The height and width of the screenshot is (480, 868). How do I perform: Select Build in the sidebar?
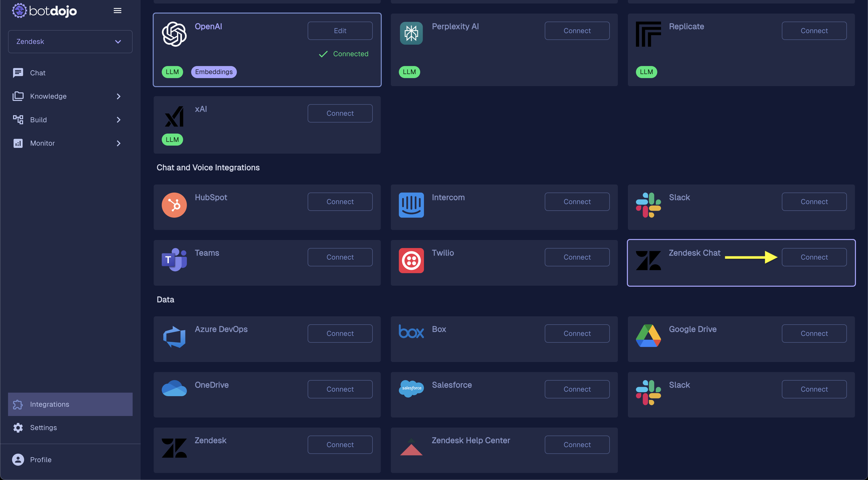tap(70, 119)
